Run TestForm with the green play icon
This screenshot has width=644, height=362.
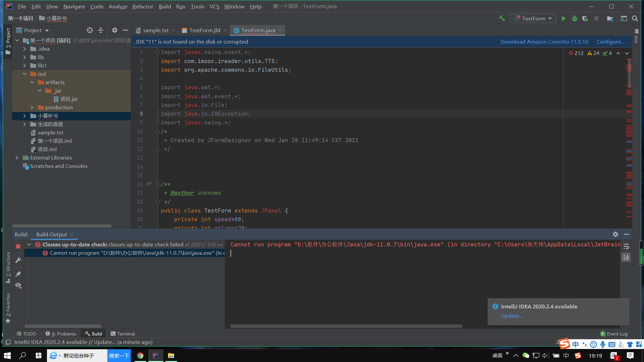(x=563, y=18)
